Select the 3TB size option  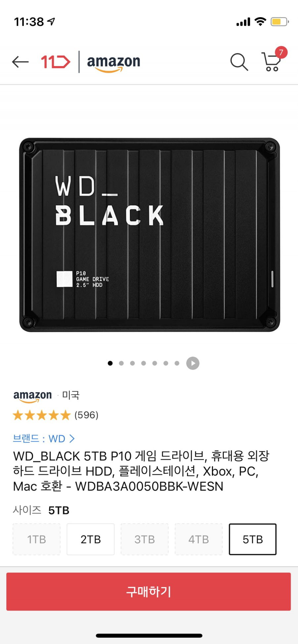pos(144,539)
